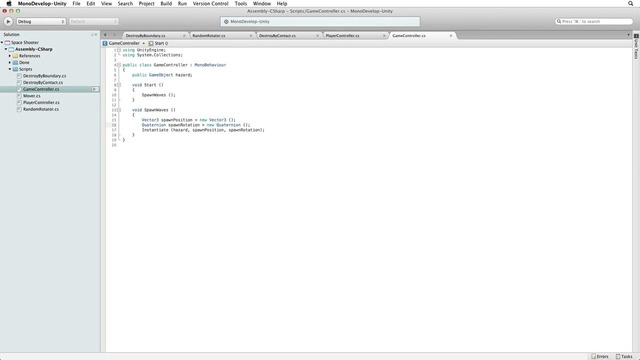Viewport: 640px width, 360px height.
Task: Select GameController.cs in solution tree
Action: 41,89
